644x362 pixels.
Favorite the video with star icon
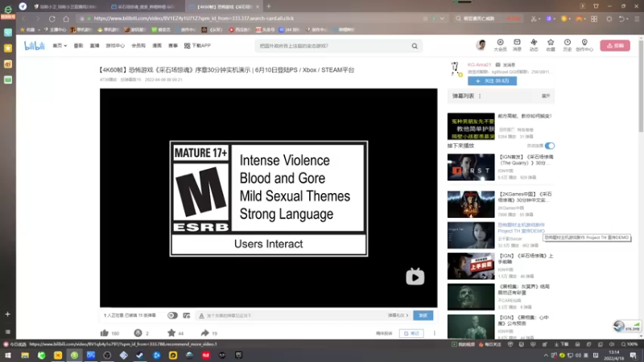[x=171, y=333]
